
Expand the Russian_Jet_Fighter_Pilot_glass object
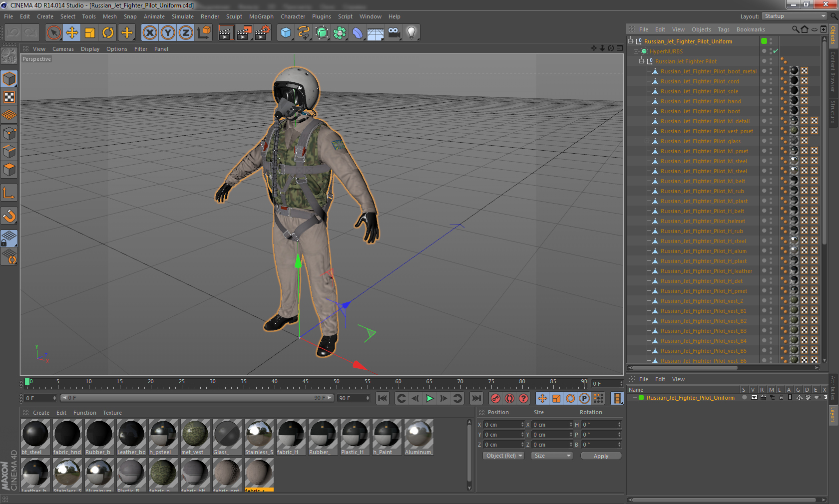click(x=647, y=141)
